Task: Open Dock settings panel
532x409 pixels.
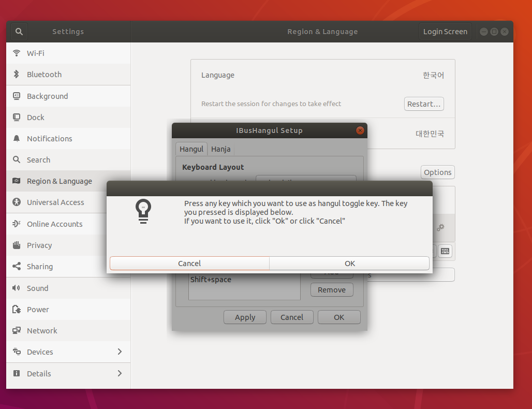Action: coord(68,118)
